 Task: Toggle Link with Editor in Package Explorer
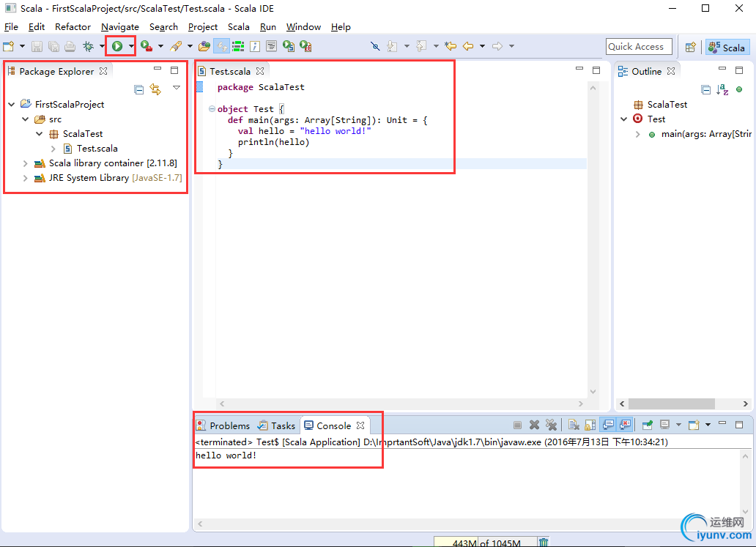coord(155,89)
